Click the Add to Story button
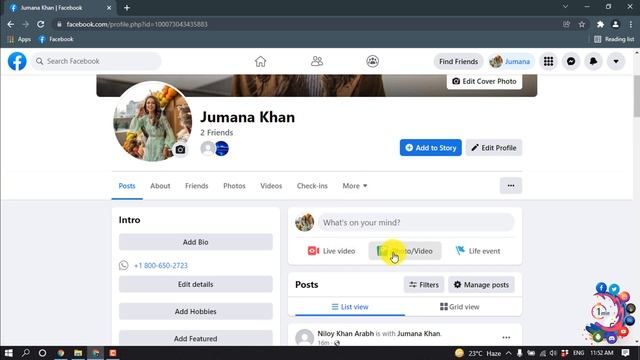The height and width of the screenshot is (360, 640). coord(431,148)
